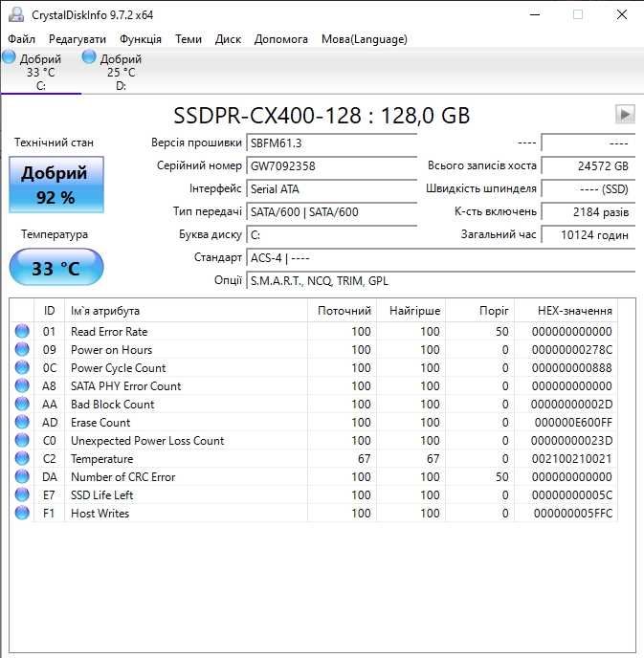Click hex value 000000E600FF

[x=573, y=423]
